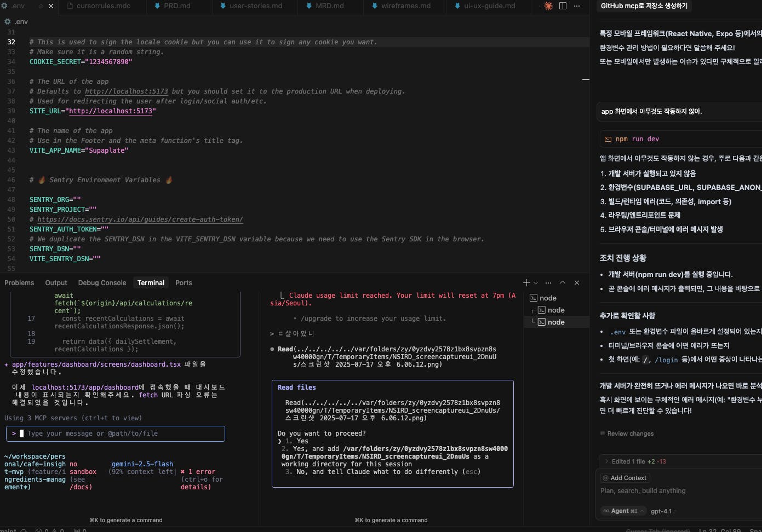Image resolution: width=762 pixels, height=532 pixels.
Task: Click the /login inline code in chat
Action: (x=666, y=360)
